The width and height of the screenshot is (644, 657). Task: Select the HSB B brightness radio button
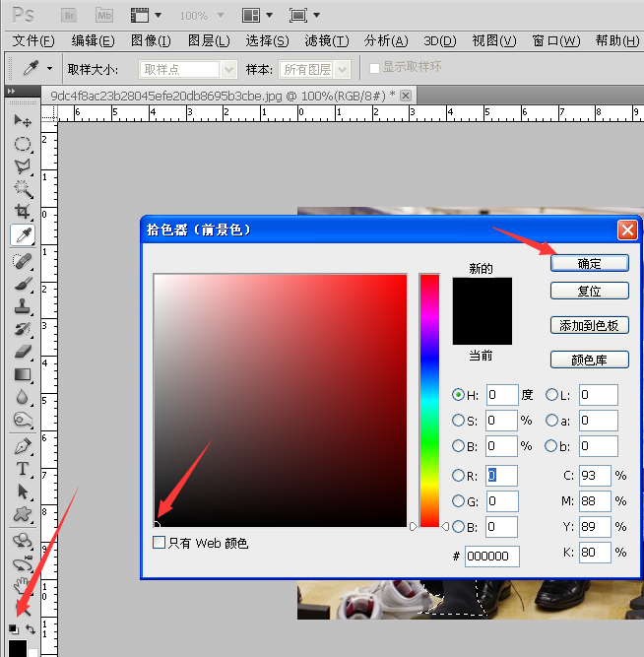click(458, 446)
